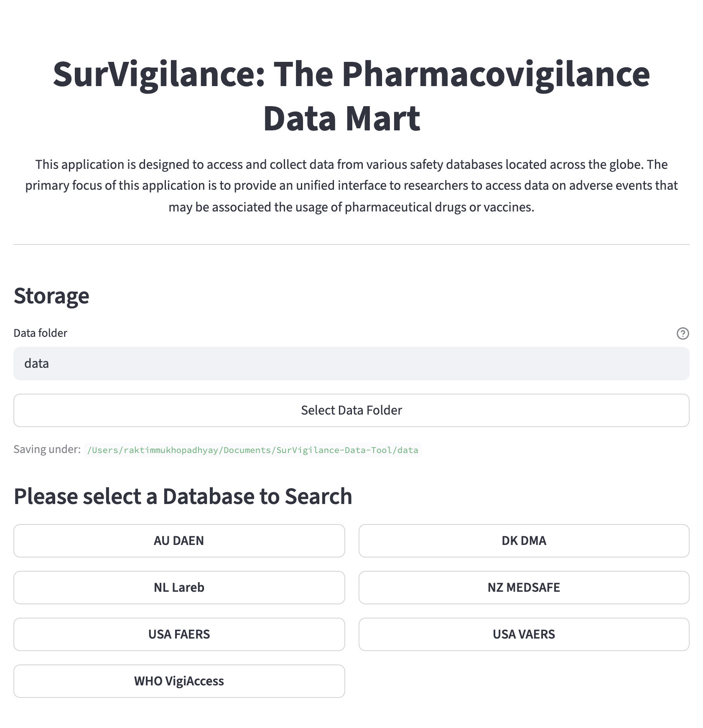The image size is (703, 728).
Task: Click the application description paragraph
Action: [x=351, y=186]
